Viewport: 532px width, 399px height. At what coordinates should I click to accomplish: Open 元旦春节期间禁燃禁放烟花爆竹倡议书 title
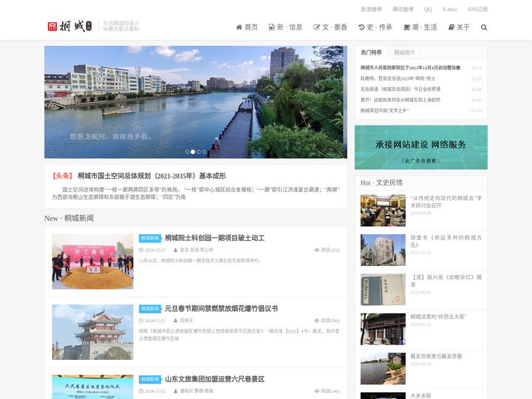click(x=221, y=308)
